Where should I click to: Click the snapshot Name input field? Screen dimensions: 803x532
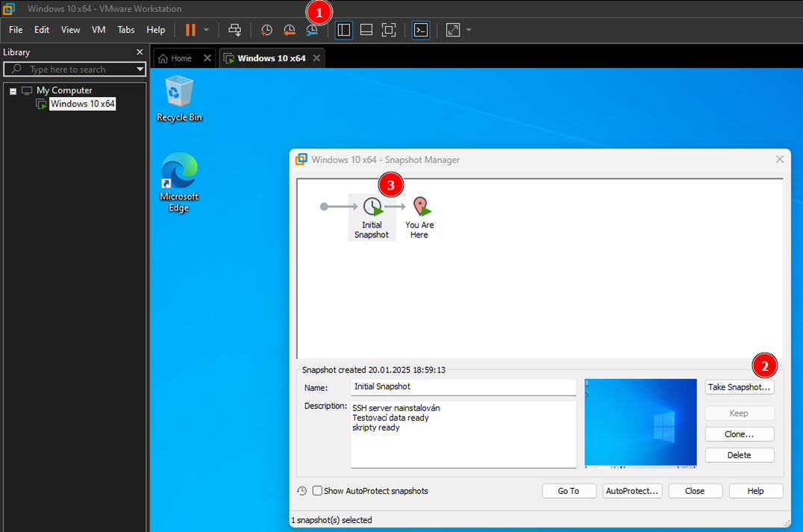click(x=463, y=387)
